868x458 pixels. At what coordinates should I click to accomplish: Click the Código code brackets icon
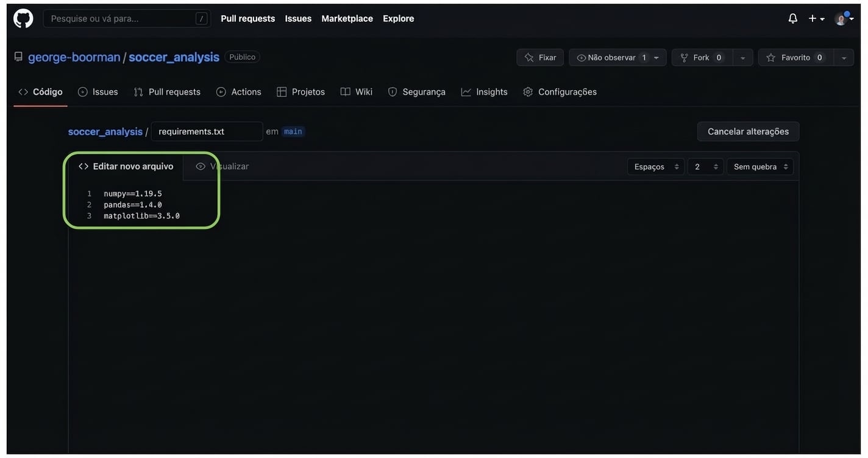22,90
